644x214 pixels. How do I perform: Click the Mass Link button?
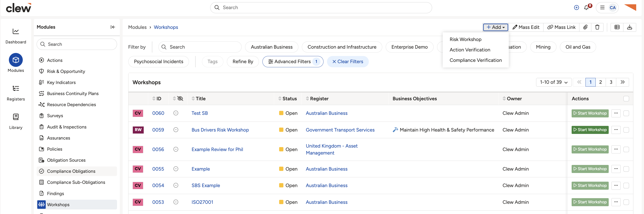click(x=561, y=27)
